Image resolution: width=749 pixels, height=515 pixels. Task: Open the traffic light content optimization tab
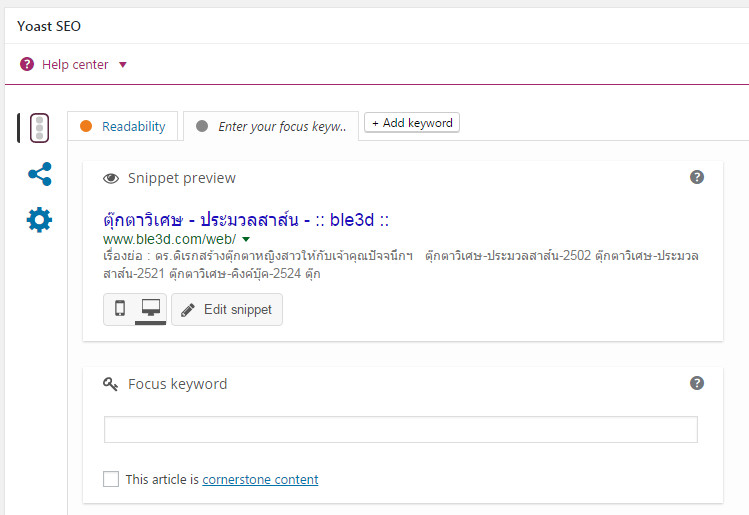coord(39,128)
